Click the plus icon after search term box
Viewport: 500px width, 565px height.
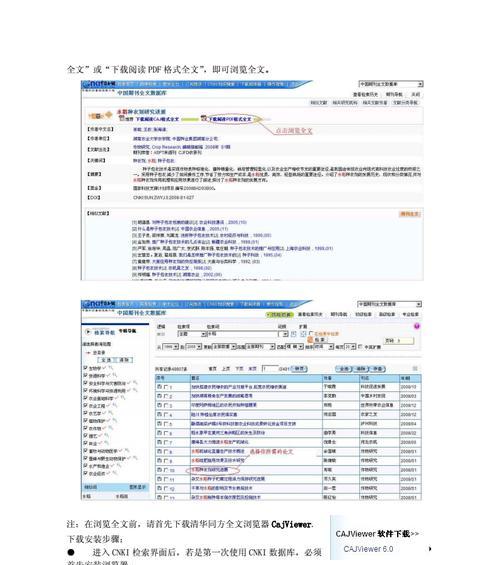(294, 334)
